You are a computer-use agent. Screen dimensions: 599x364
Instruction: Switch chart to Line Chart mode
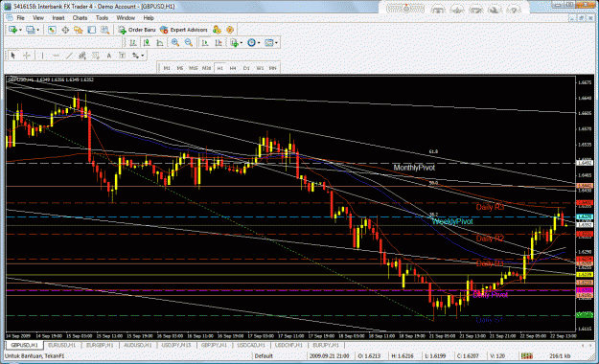pyautogui.click(x=160, y=43)
